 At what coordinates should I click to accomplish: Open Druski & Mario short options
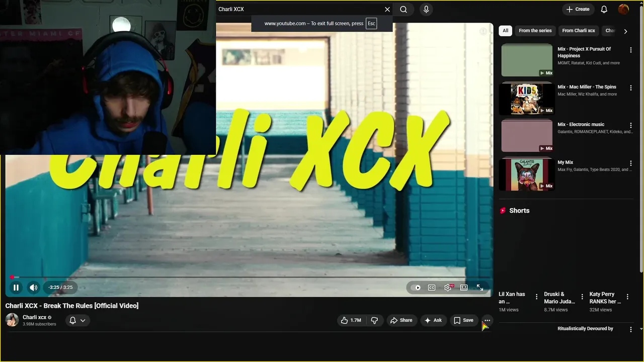(x=582, y=297)
